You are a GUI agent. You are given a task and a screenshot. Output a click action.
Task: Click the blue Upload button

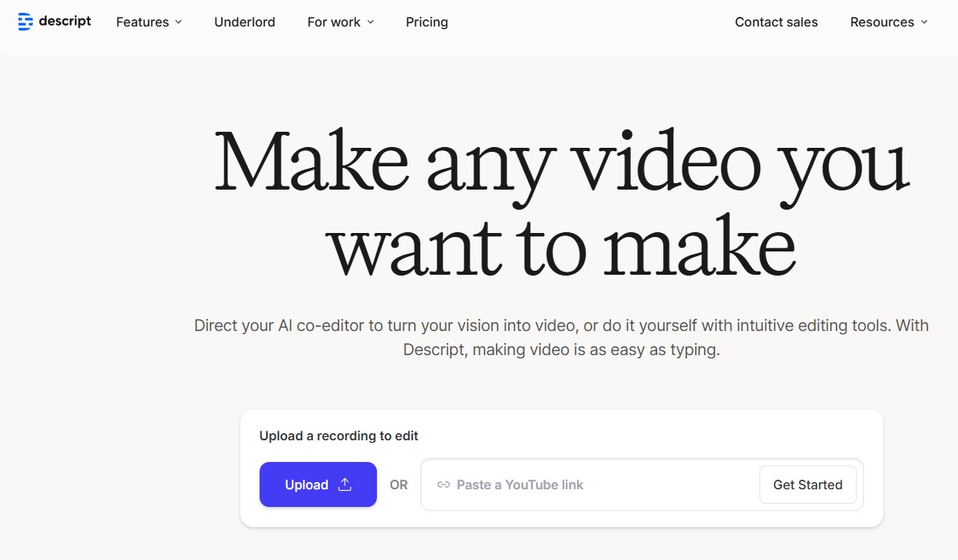point(317,484)
